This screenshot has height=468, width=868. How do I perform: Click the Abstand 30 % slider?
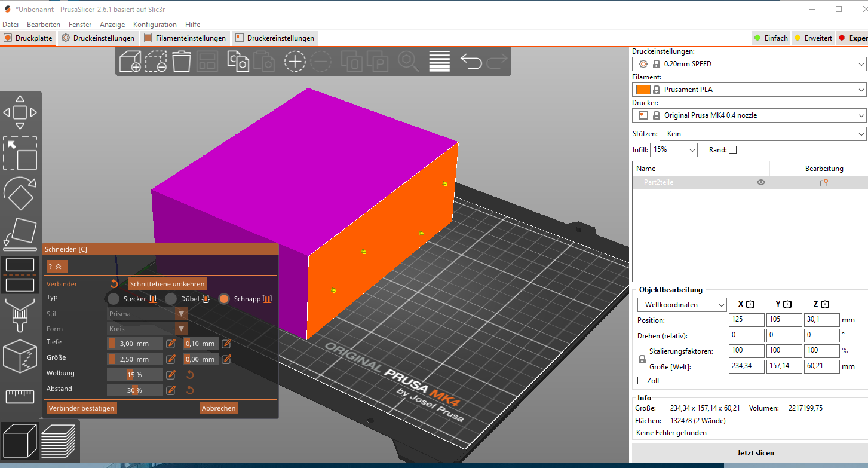135,390
